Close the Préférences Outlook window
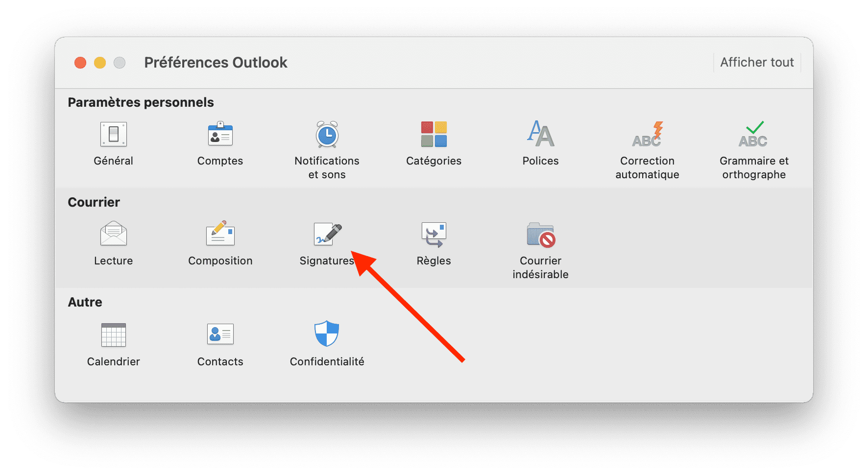 [x=80, y=63]
